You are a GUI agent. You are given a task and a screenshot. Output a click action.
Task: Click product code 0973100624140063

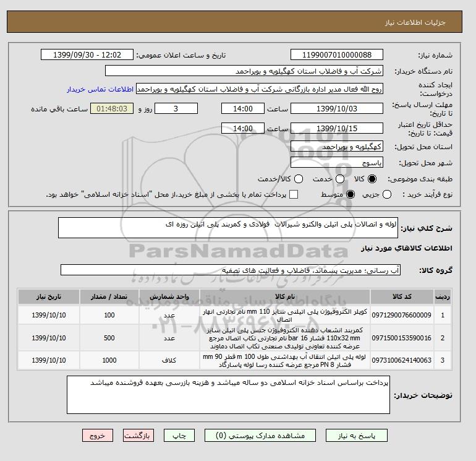click(x=402, y=360)
